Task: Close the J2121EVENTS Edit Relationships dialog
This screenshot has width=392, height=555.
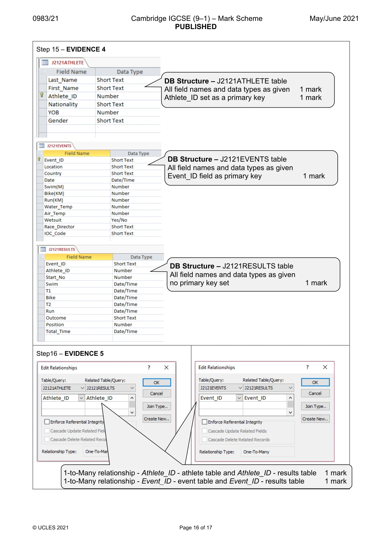Action: click(325, 367)
